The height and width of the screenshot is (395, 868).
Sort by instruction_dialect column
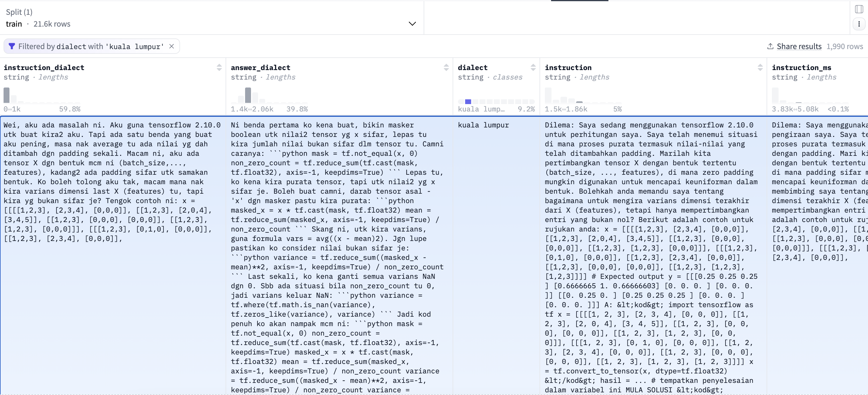tap(219, 67)
